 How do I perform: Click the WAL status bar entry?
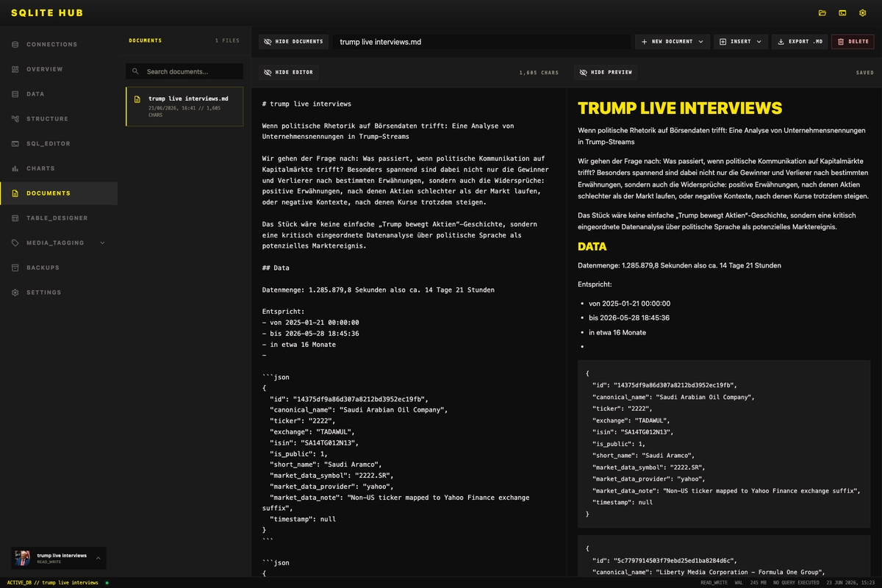pos(739,582)
